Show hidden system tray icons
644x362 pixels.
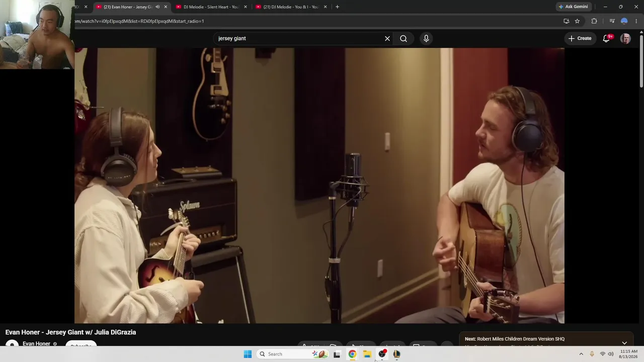(581, 354)
